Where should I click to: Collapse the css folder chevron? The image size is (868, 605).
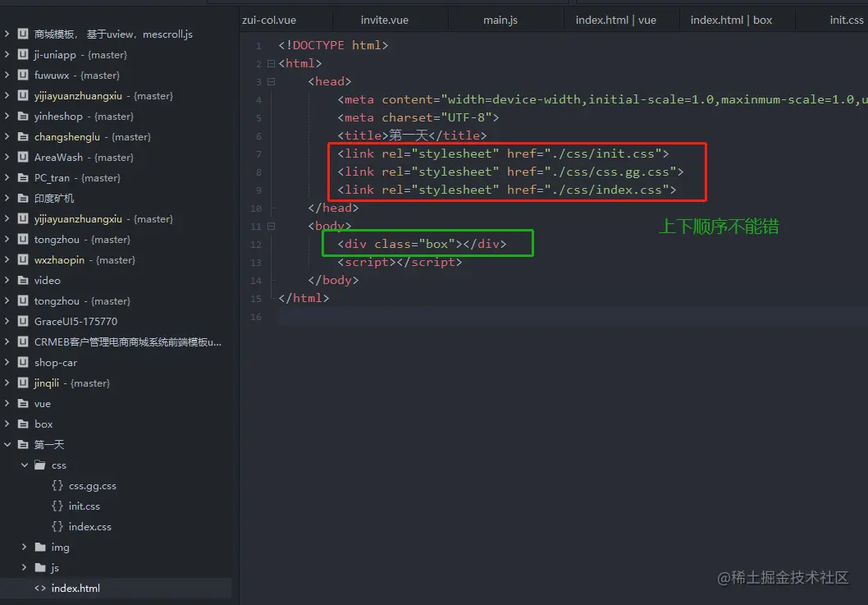(25, 465)
